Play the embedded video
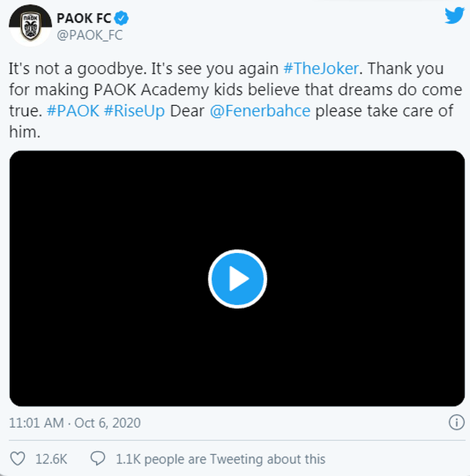 click(x=237, y=279)
